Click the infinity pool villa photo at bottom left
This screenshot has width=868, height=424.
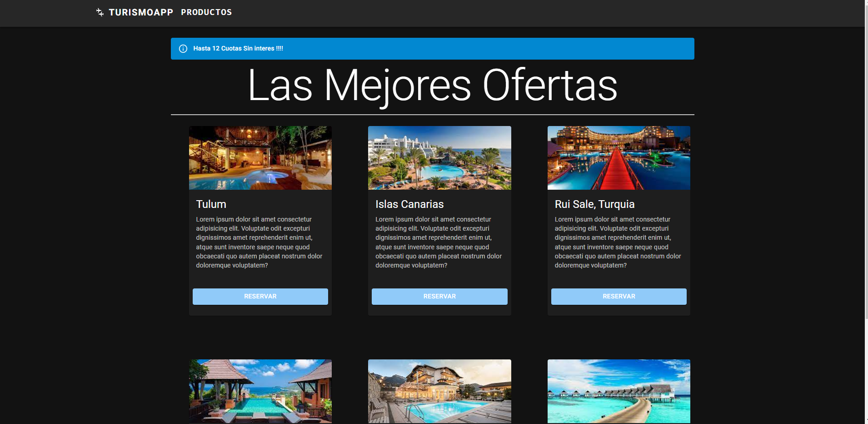pos(260,391)
